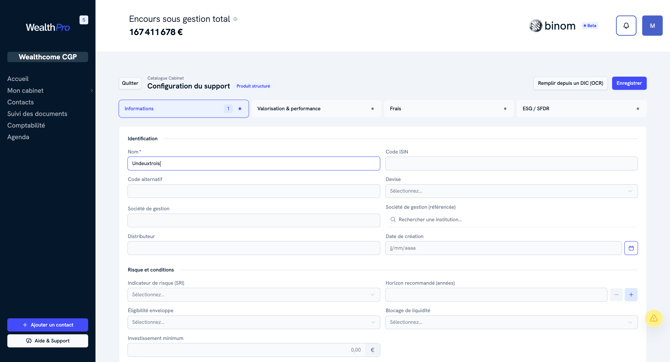Click the info icon beside Encours sous gestion total
This screenshot has width=670, height=362.
(235, 19)
